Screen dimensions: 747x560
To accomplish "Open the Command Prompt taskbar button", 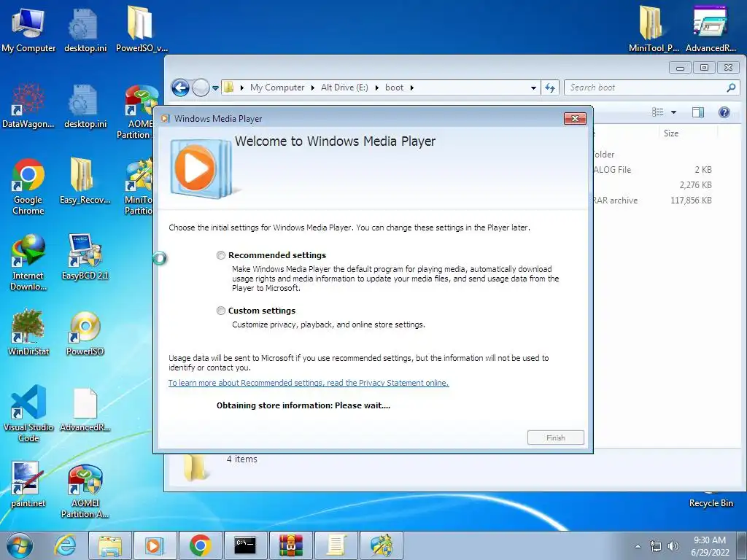I will [245, 545].
